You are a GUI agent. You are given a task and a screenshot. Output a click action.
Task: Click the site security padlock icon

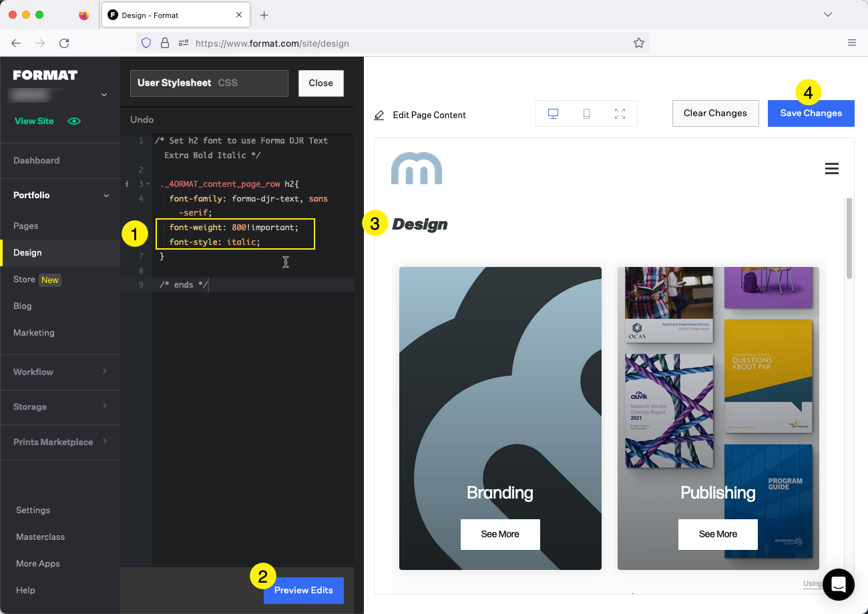point(164,43)
